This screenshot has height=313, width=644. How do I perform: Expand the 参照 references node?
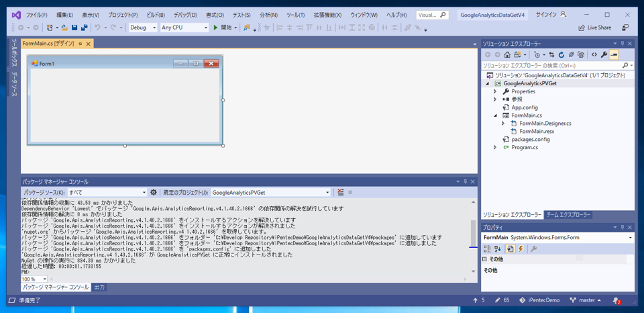pyautogui.click(x=495, y=99)
